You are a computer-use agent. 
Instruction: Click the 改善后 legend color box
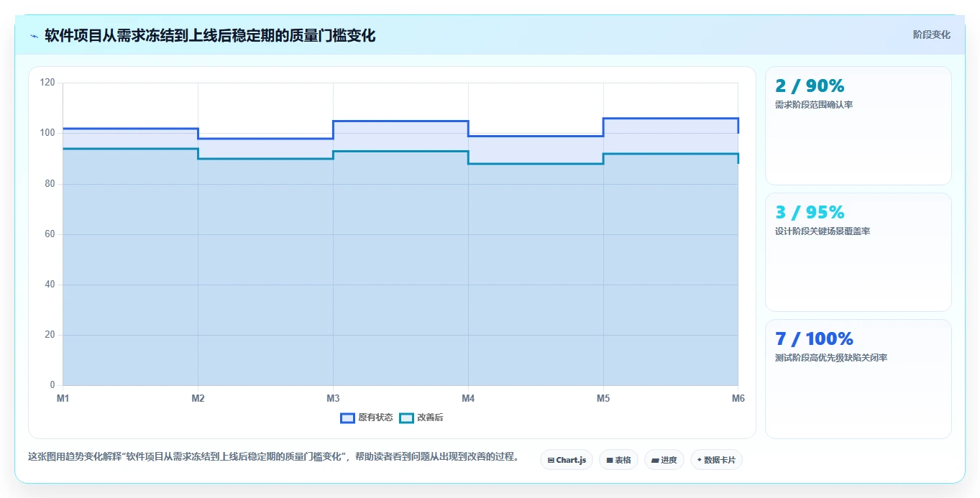click(x=406, y=418)
